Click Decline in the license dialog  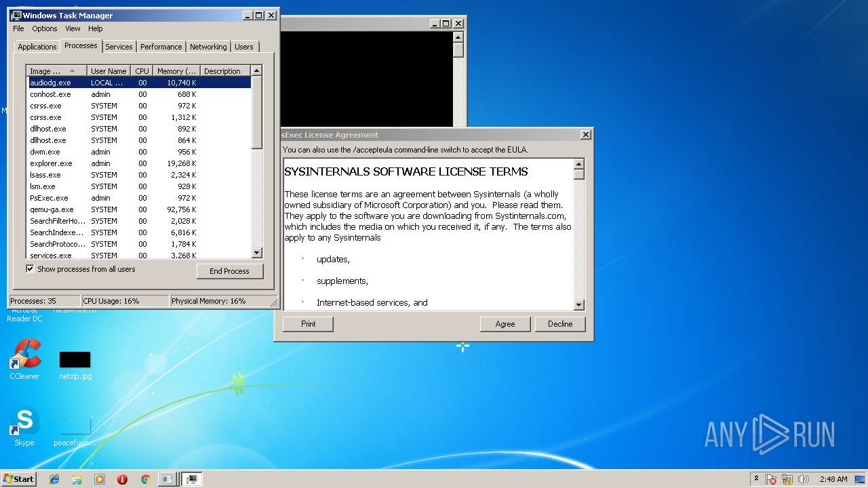point(560,324)
